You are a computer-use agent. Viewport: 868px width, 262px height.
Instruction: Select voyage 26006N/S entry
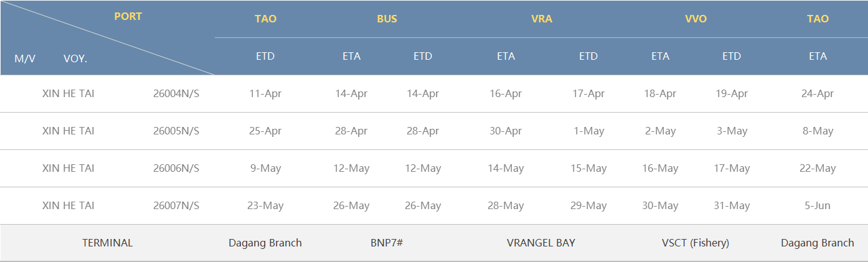click(x=176, y=169)
